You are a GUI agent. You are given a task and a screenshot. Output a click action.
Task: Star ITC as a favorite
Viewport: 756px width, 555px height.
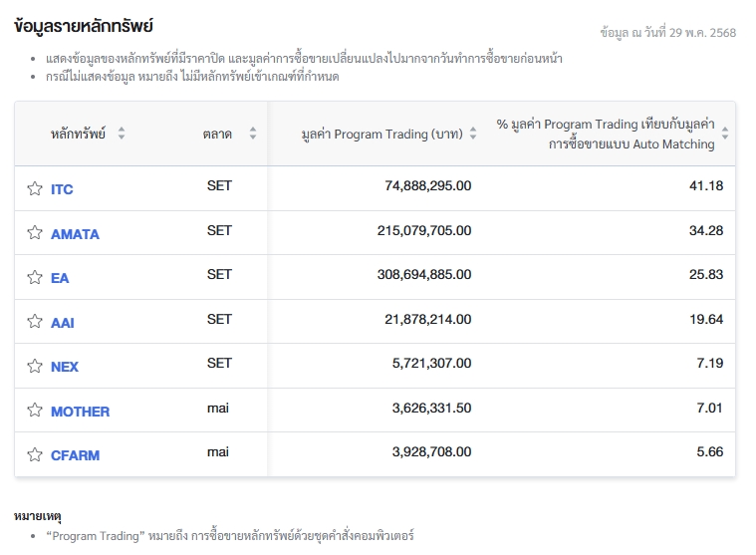click(x=35, y=189)
